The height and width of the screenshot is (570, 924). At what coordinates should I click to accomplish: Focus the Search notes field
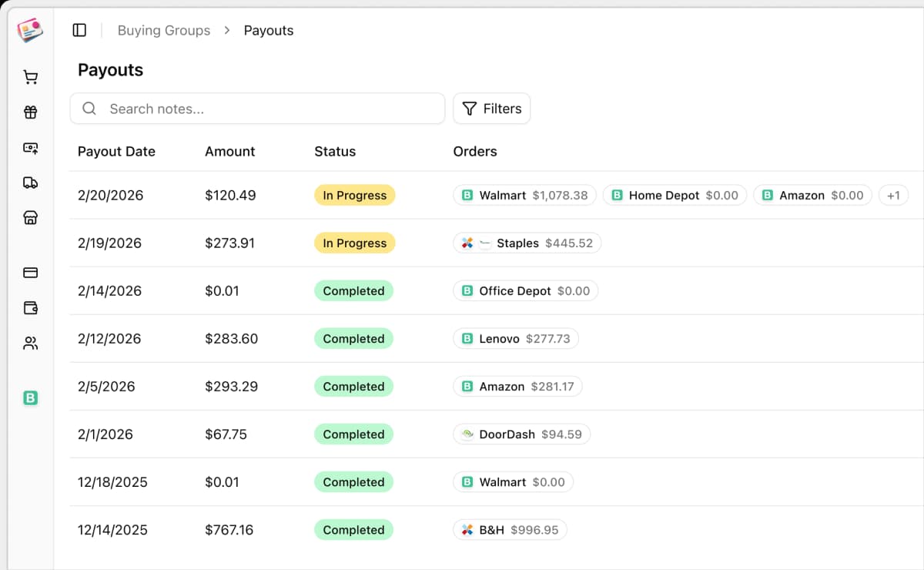pyautogui.click(x=269, y=109)
